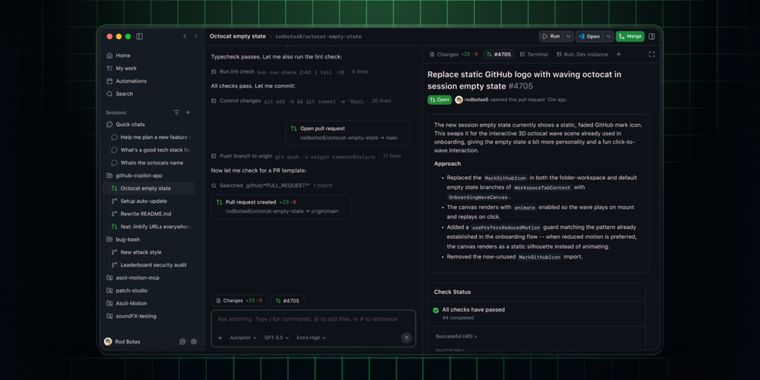Screen dimensions: 760x380
Task: Expand the Run lint check step
Action: [x=289, y=72]
